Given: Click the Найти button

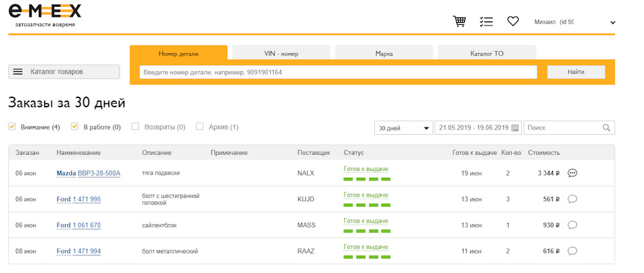Looking at the screenshot, I should 576,72.
